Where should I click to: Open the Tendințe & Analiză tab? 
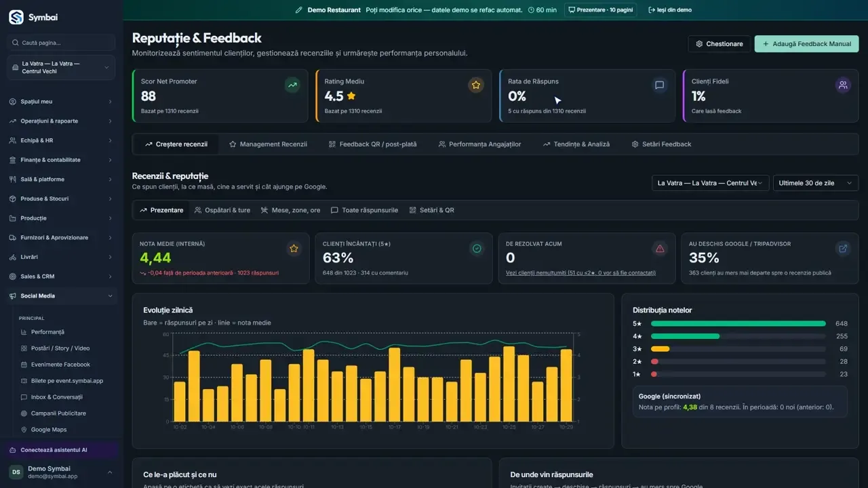[576, 144]
